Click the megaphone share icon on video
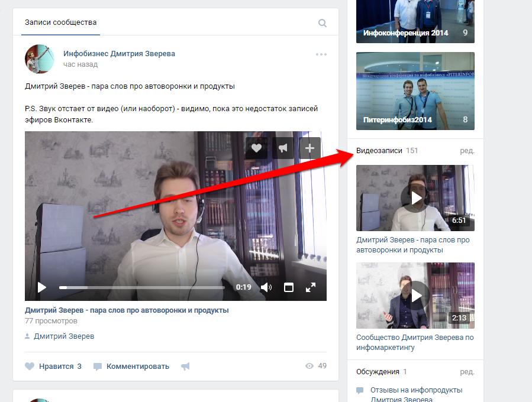 [283, 148]
